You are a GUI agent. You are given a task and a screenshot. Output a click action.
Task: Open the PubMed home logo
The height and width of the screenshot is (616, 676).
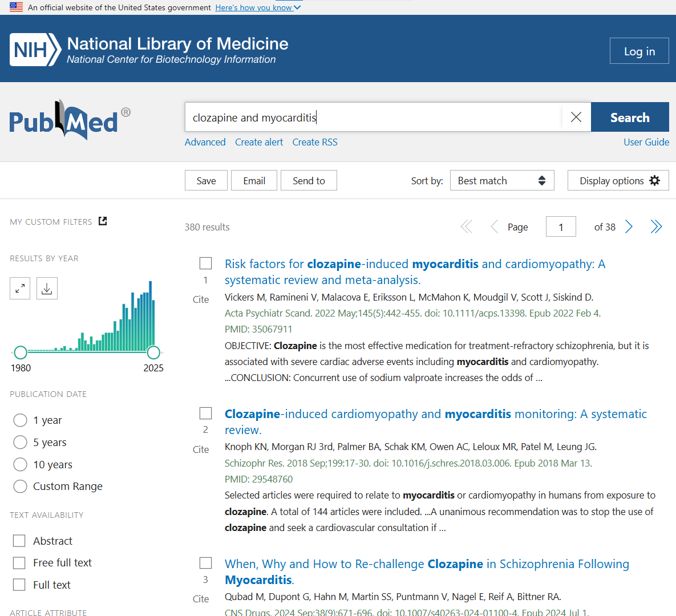point(70,120)
